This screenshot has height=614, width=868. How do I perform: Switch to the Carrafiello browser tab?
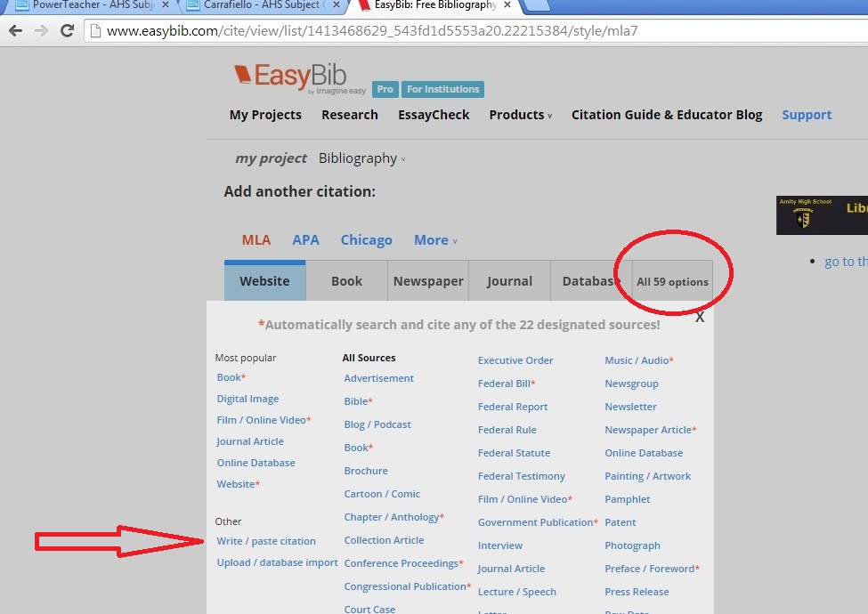261,5
